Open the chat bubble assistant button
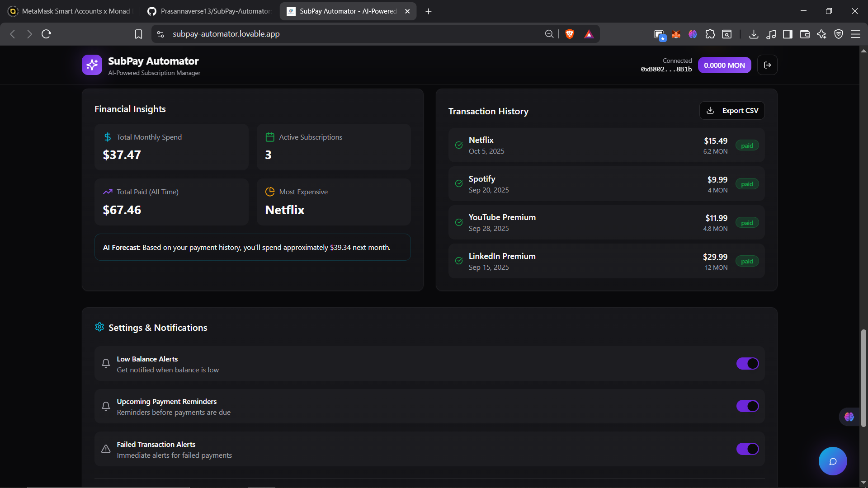Image resolution: width=868 pixels, height=488 pixels. click(x=832, y=461)
